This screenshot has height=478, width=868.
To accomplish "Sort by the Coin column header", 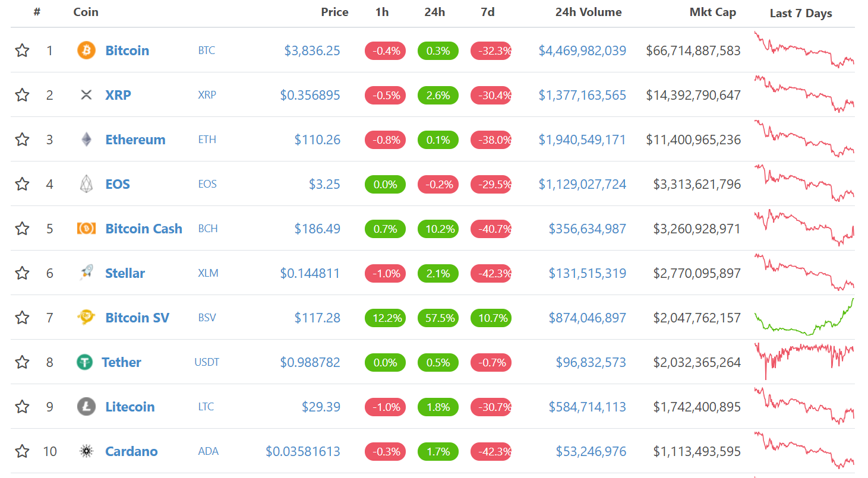I will (86, 12).
